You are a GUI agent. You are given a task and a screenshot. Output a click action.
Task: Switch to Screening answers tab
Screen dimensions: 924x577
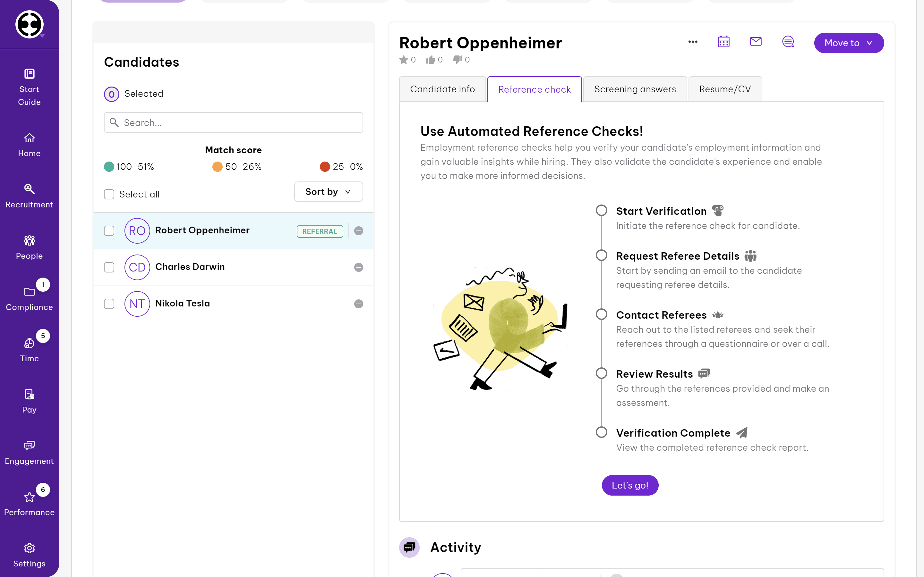pyautogui.click(x=635, y=89)
